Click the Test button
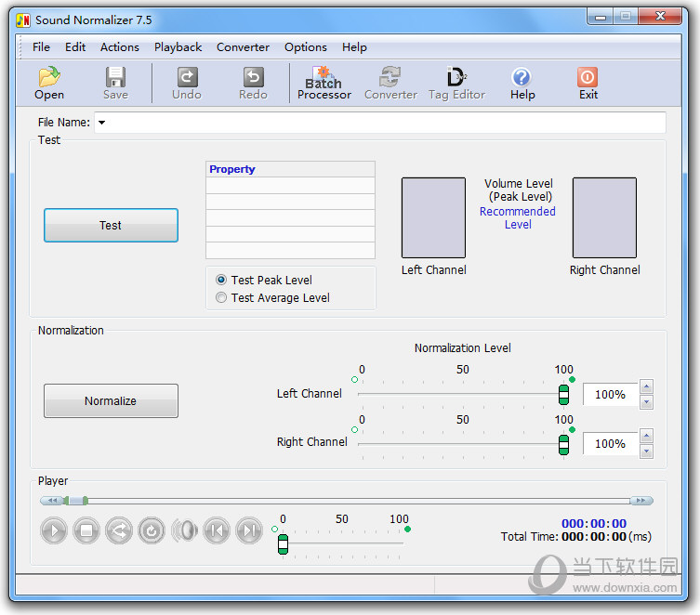Image resolution: width=700 pixels, height=615 pixels. point(111,225)
